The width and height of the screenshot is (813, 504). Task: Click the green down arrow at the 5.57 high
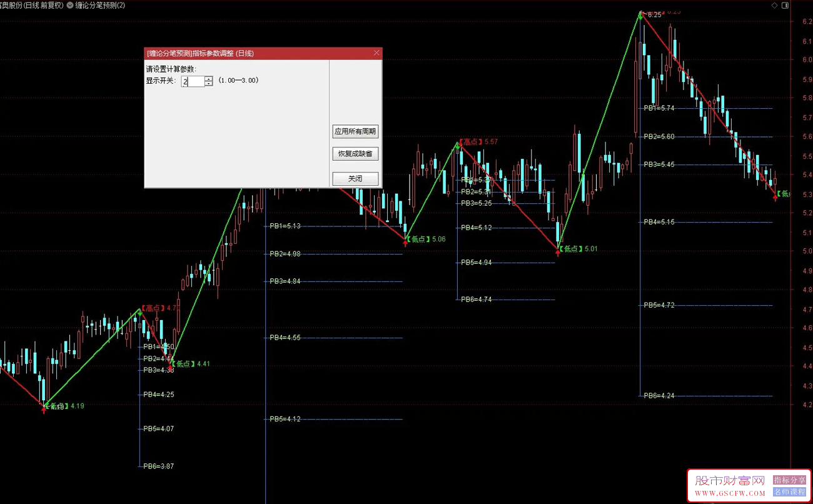[x=458, y=146]
